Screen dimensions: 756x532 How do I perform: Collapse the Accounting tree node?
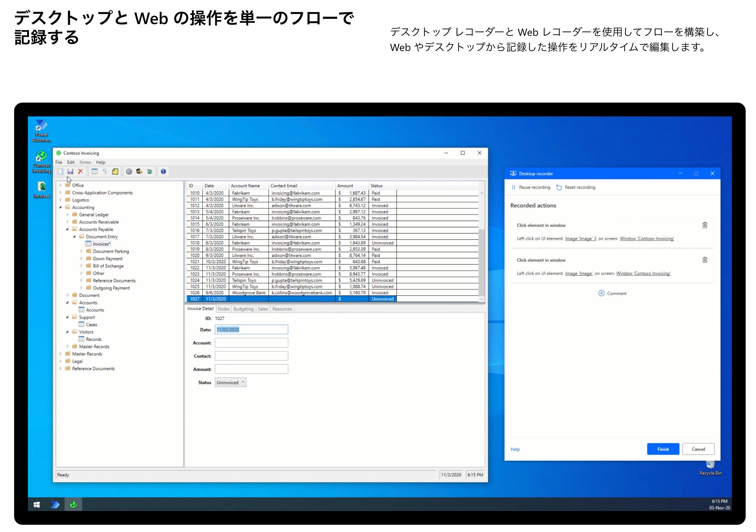pos(61,207)
